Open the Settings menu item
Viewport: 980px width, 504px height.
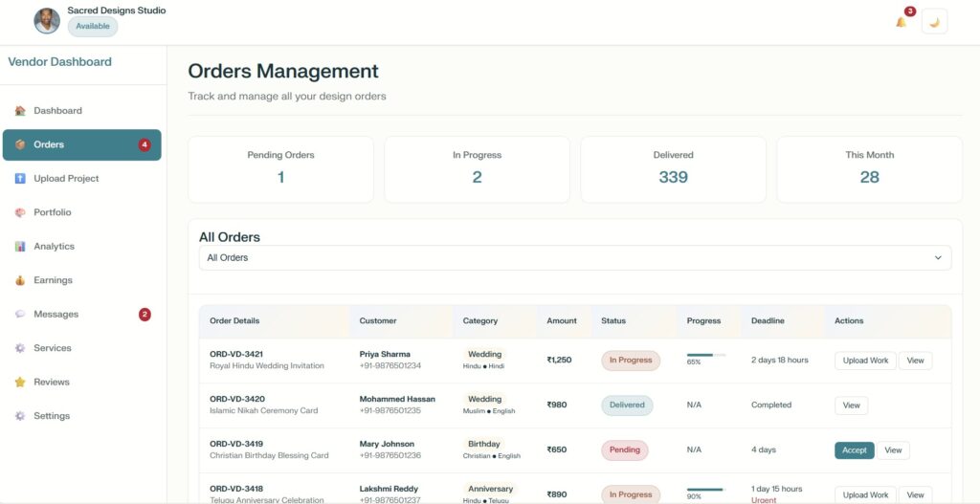[52, 416]
